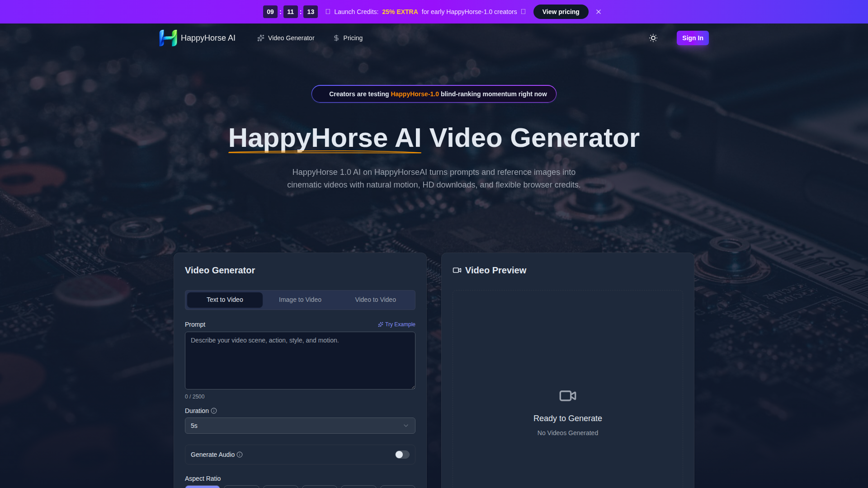Switch to the Image to Video tab
This screenshot has height=488, width=868.
pos(300,300)
